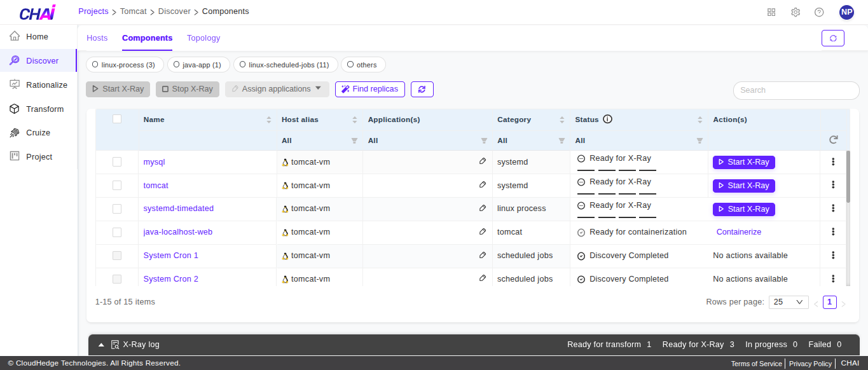Viewport: 868px width, 370px height.
Task: Click the page refresh button beside tabs
Action: click(x=833, y=38)
